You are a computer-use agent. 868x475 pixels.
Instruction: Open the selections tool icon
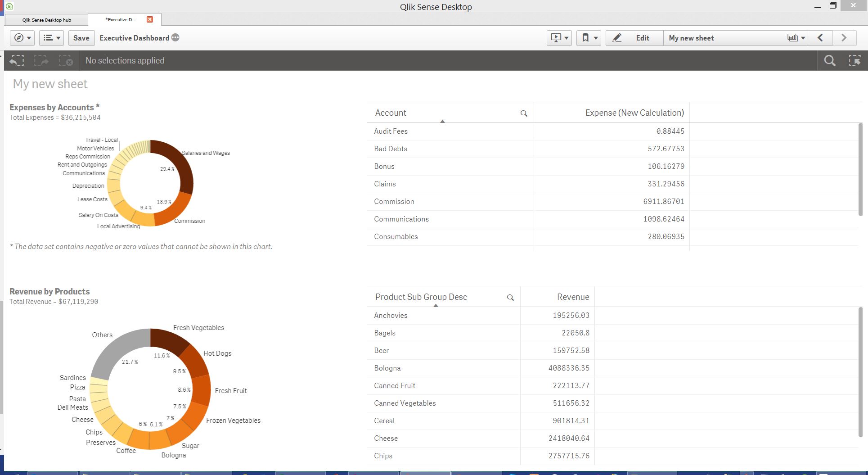[855, 60]
